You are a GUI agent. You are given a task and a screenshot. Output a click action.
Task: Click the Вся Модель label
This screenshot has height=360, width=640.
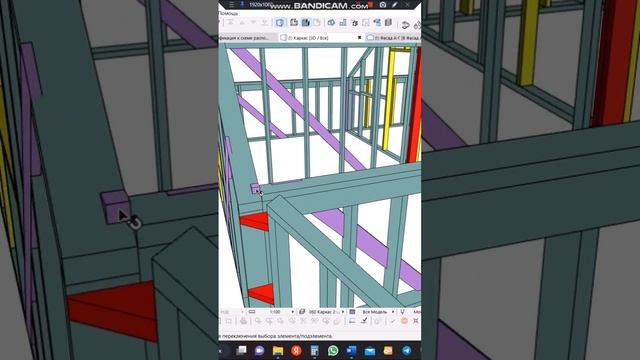click(x=375, y=312)
